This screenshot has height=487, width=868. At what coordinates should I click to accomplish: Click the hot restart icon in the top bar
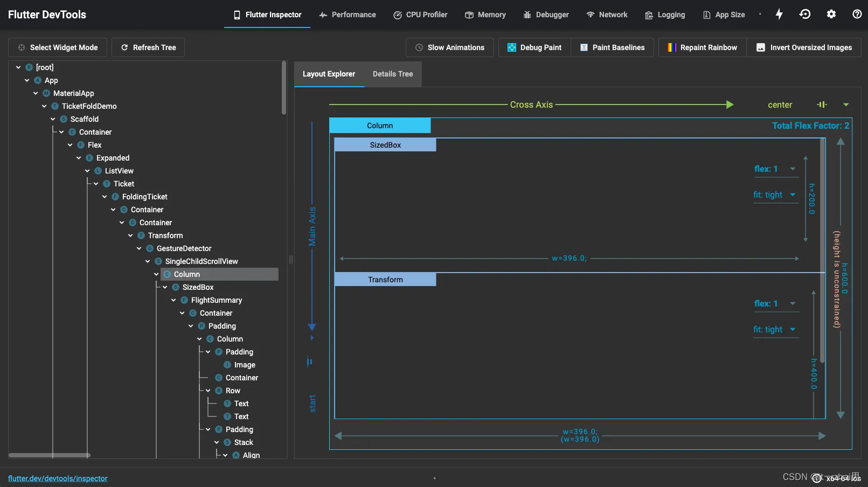point(804,14)
